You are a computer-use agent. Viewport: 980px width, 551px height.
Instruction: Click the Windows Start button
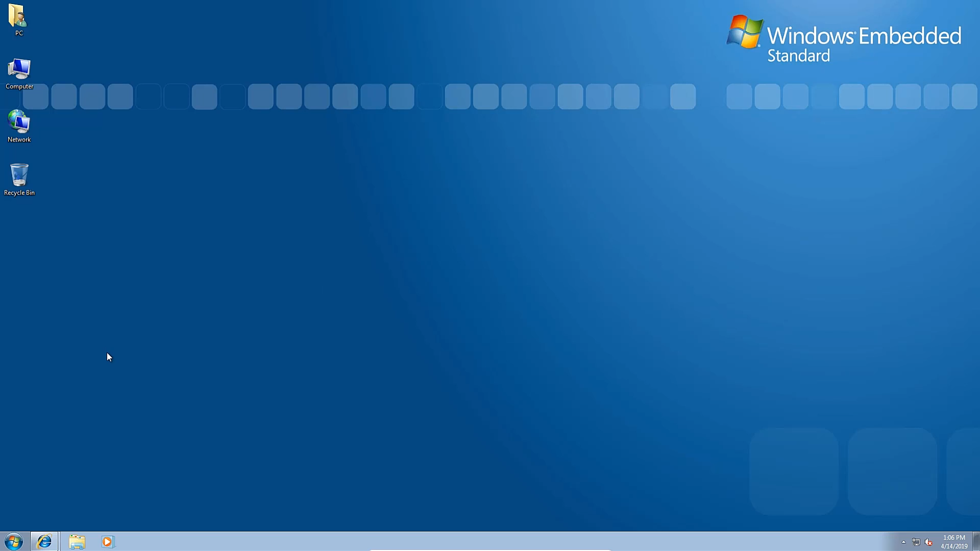click(x=13, y=542)
